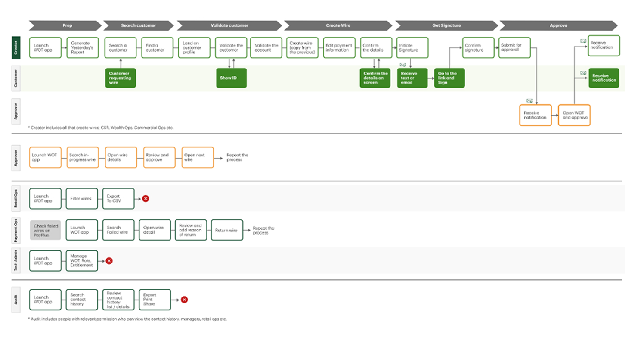Select the Approve phase header

(558, 25)
